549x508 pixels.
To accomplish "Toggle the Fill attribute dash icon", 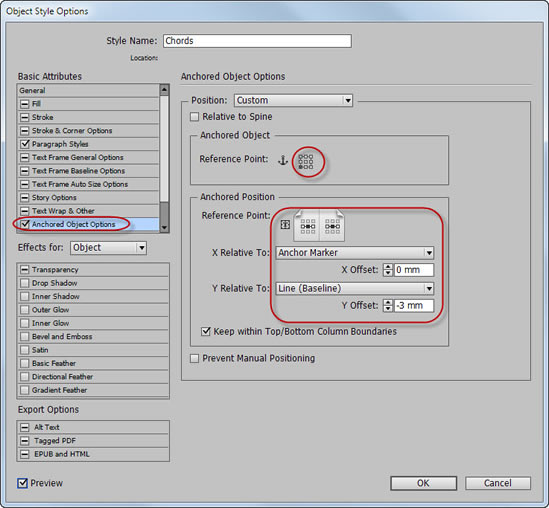I will pos(25,104).
